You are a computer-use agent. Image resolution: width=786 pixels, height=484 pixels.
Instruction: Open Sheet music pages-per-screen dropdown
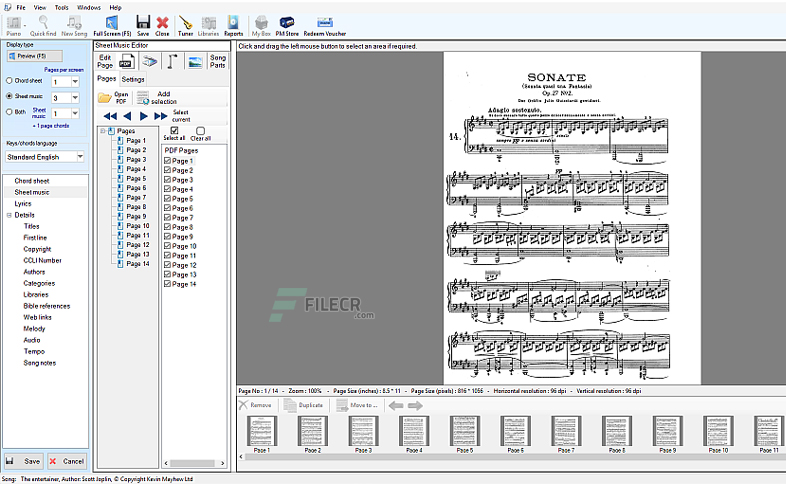click(x=75, y=98)
